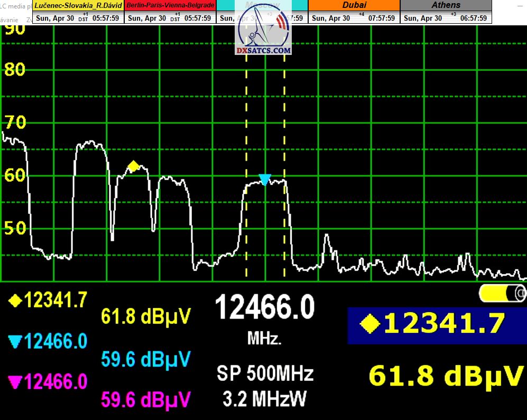Image resolution: width=527 pixels, height=420 pixels.
Task: Select the Berlin-Paris-Vienna-Belgrade clock tab
Action: tap(170, 5)
